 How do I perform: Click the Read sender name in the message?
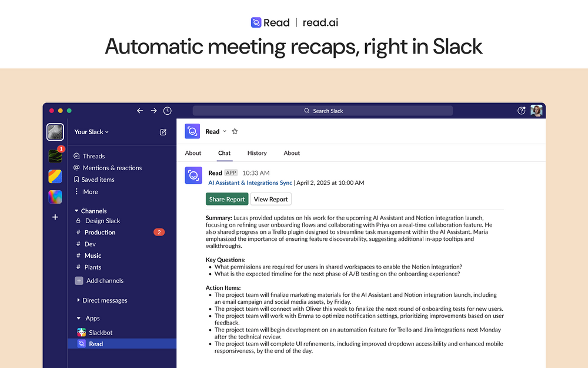pos(215,173)
